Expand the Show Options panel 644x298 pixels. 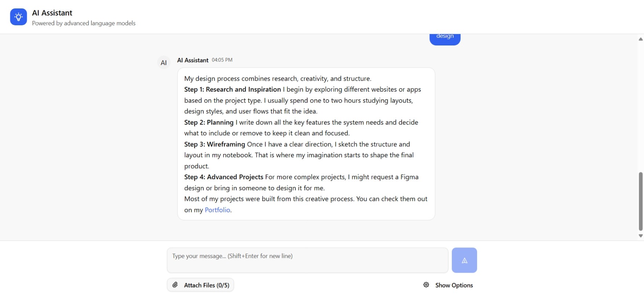tap(454, 285)
